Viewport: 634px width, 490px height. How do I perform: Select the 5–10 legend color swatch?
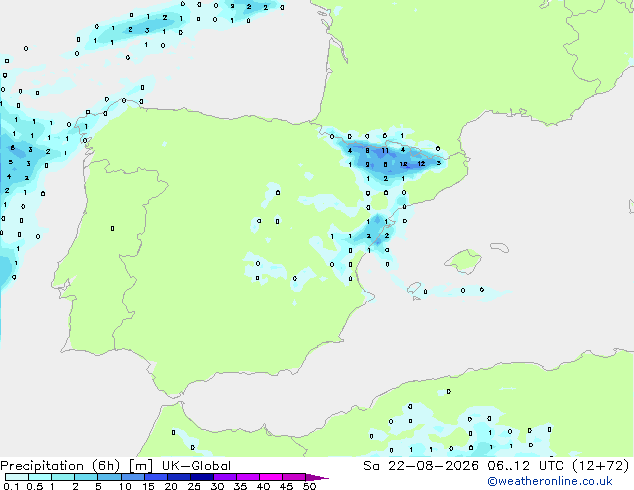[109, 477]
